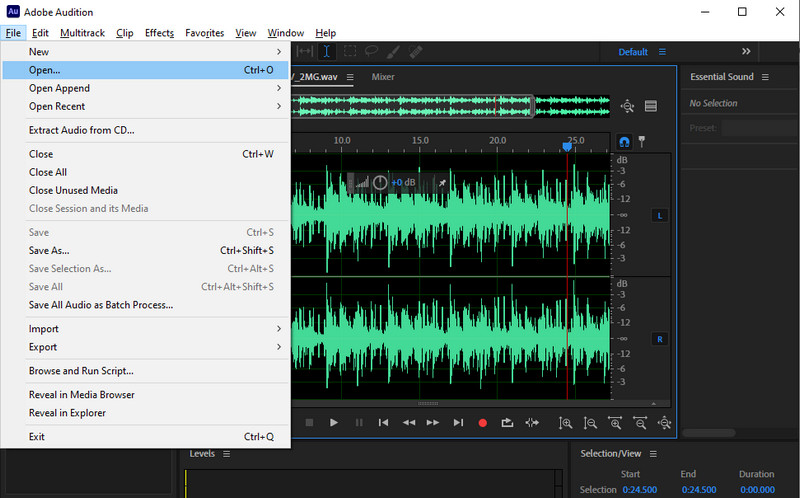Move playhead to the previous marker
Viewport: 800px width, 498px height.
coord(383,423)
